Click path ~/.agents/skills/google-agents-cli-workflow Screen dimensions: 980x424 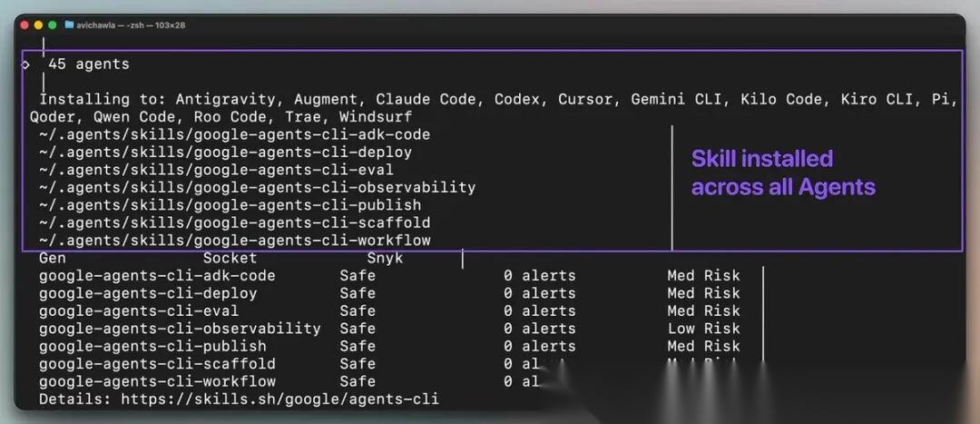tap(234, 240)
